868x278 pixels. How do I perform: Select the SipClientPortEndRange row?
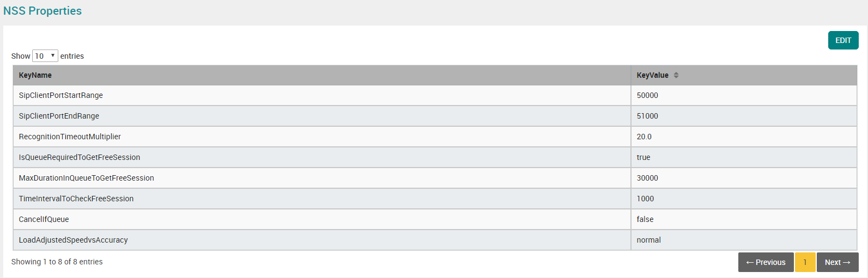[x=435, y=116]
